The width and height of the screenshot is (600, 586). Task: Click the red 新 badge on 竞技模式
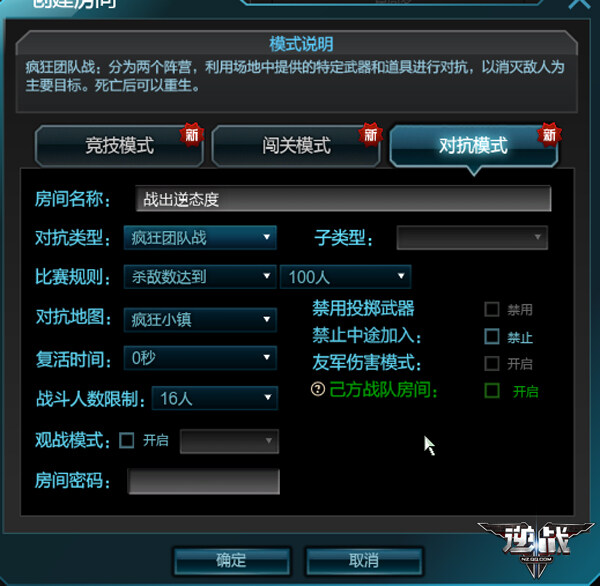192,134
